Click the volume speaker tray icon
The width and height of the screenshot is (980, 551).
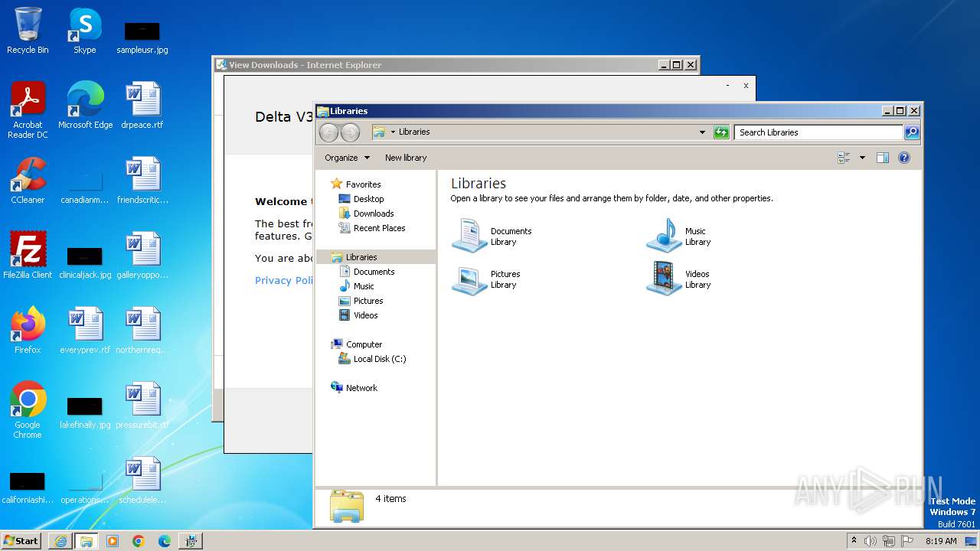coord(871,541)
